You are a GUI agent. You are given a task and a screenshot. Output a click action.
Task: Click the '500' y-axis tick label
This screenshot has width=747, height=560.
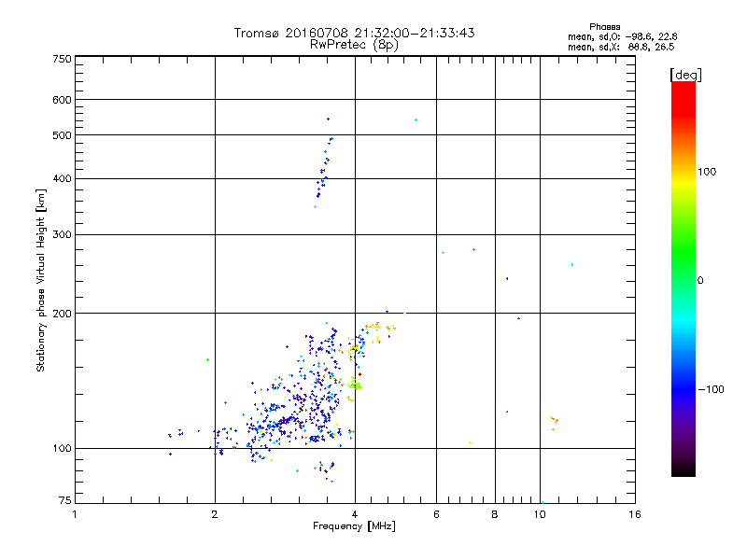63,135
